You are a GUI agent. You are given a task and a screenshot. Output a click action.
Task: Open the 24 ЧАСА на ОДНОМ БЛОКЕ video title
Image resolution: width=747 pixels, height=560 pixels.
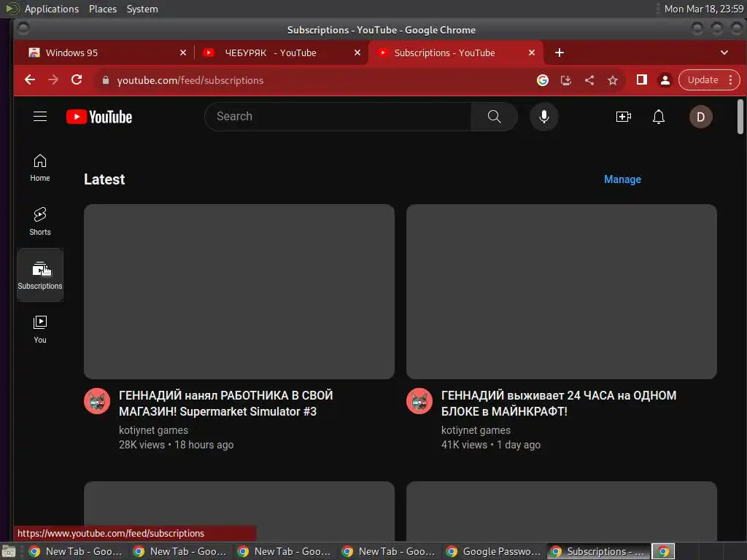pyautogui.click(x=558, y=403)
